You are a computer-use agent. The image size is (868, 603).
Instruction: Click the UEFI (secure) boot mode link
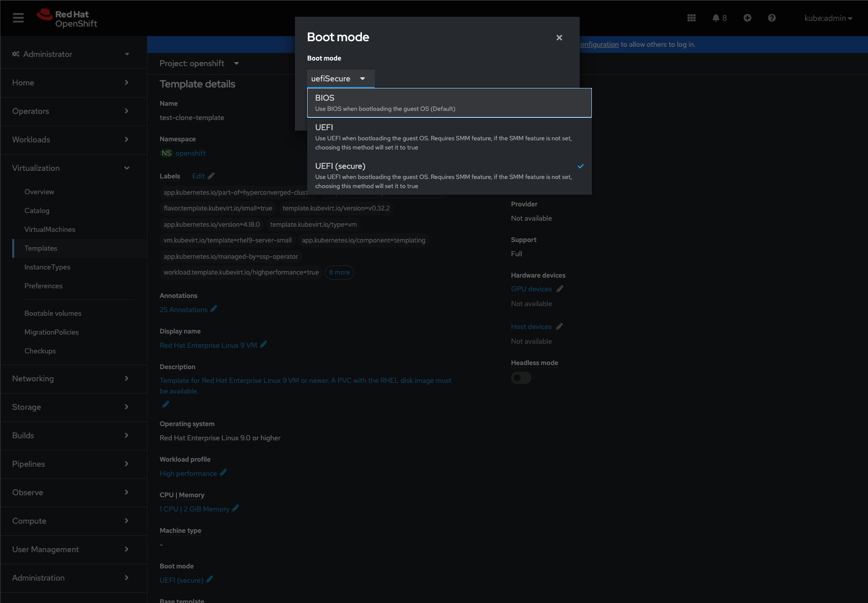[x=182, y=580]
